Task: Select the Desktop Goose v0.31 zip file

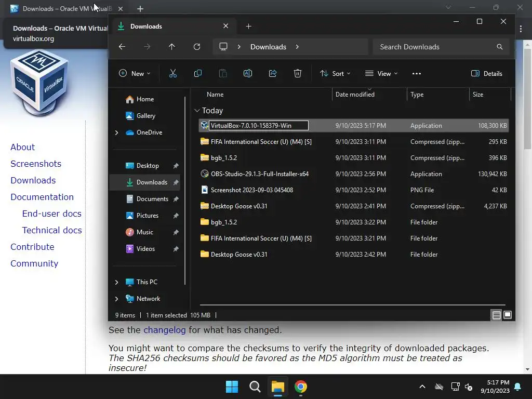Action: [x=353, y=206]
